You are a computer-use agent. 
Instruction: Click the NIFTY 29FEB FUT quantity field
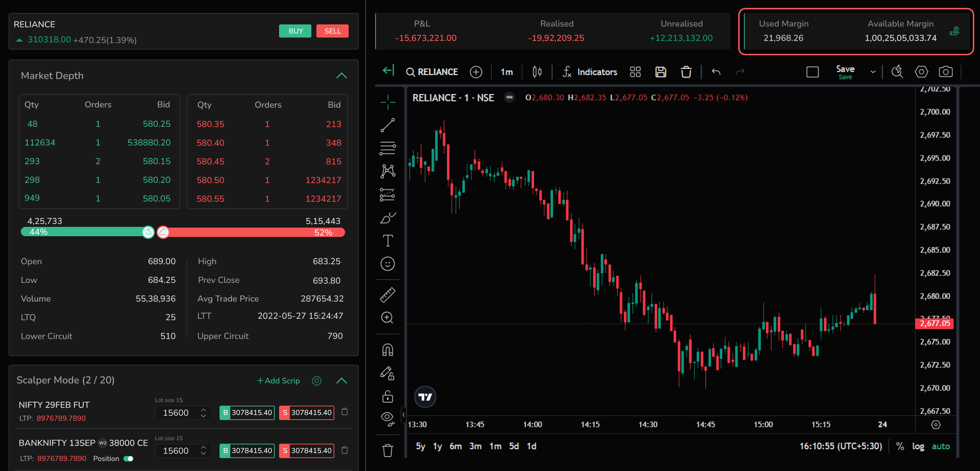pos(183,413)
